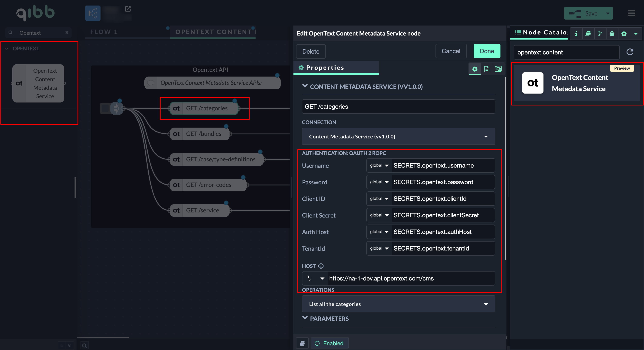The height and width of the screenshot is (350, 644).
Task: Refresh the node catalog list
Action: [x=630, y=52]
